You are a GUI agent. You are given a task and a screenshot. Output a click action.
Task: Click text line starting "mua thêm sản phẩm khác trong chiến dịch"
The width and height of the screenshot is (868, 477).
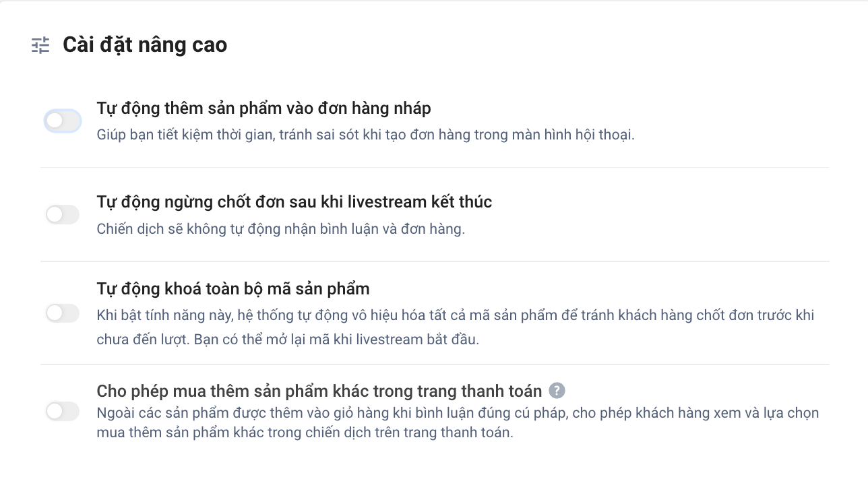pos(305,433)
